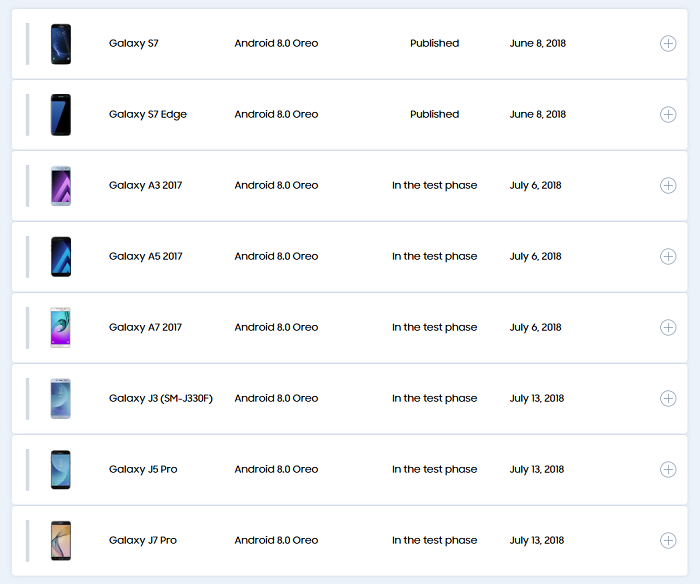Expand the Galaxy S7 Edge row details
The height and width of the screenshot is (584, 700).
[668, 114]
